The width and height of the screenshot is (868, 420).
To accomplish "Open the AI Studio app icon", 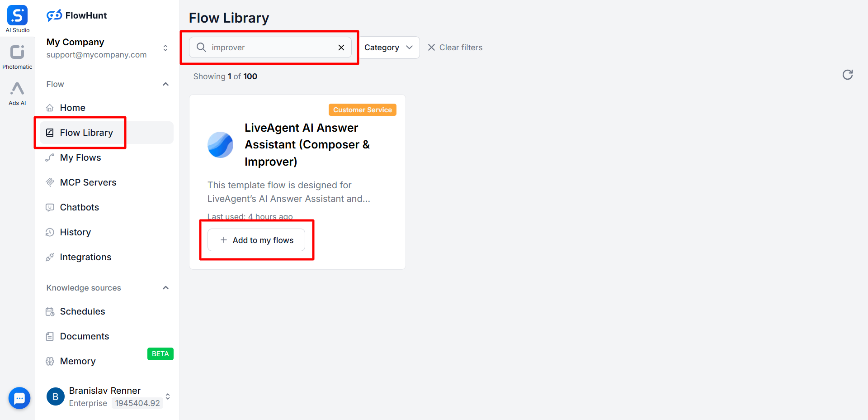I will (x=17, y=15).
